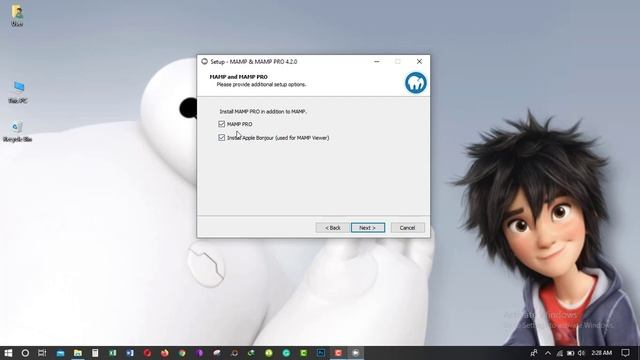
Task: Select the This PC desktop icon
Action: 18,92
